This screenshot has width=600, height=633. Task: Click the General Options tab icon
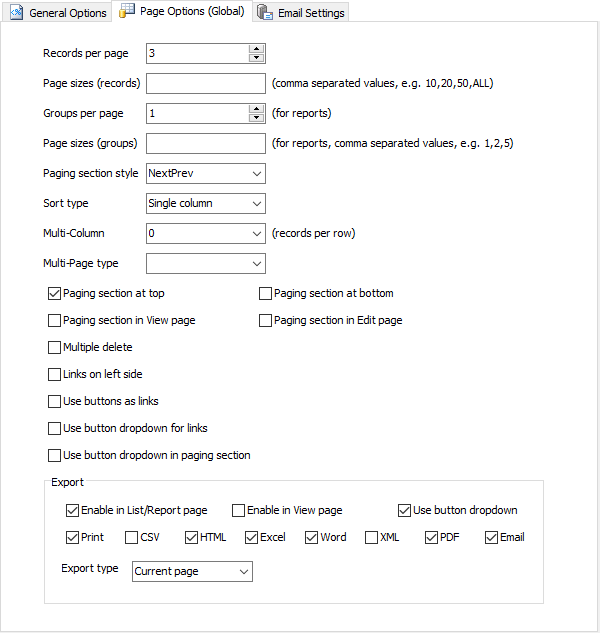tap(16, 13)
